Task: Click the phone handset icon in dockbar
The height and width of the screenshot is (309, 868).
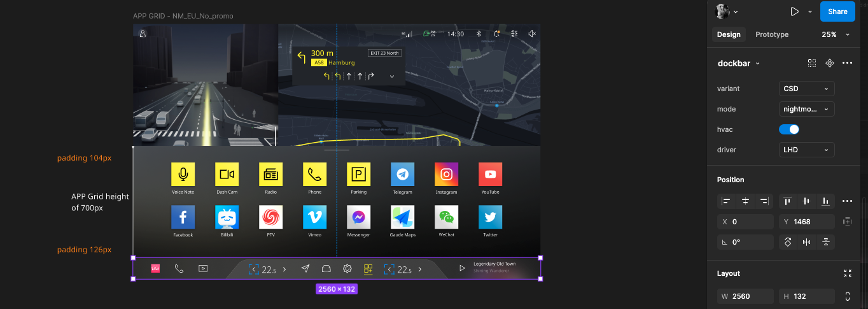Action: click(179, 269)
